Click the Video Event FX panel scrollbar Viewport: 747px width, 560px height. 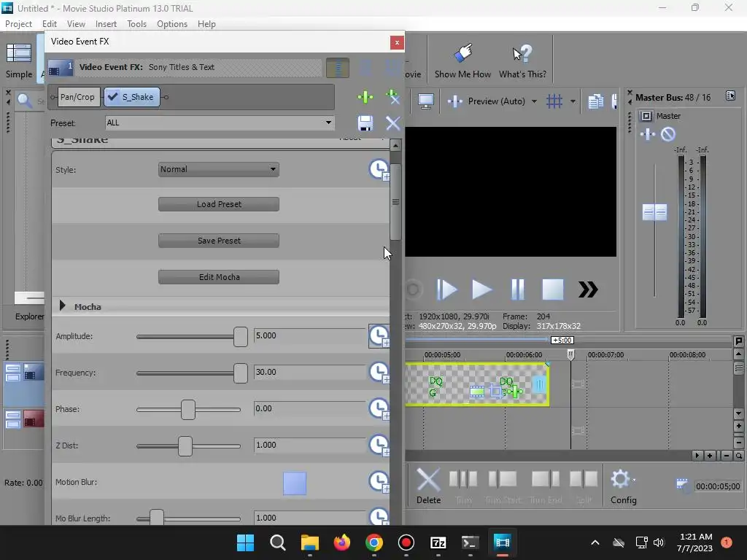(x=395, y=202)
